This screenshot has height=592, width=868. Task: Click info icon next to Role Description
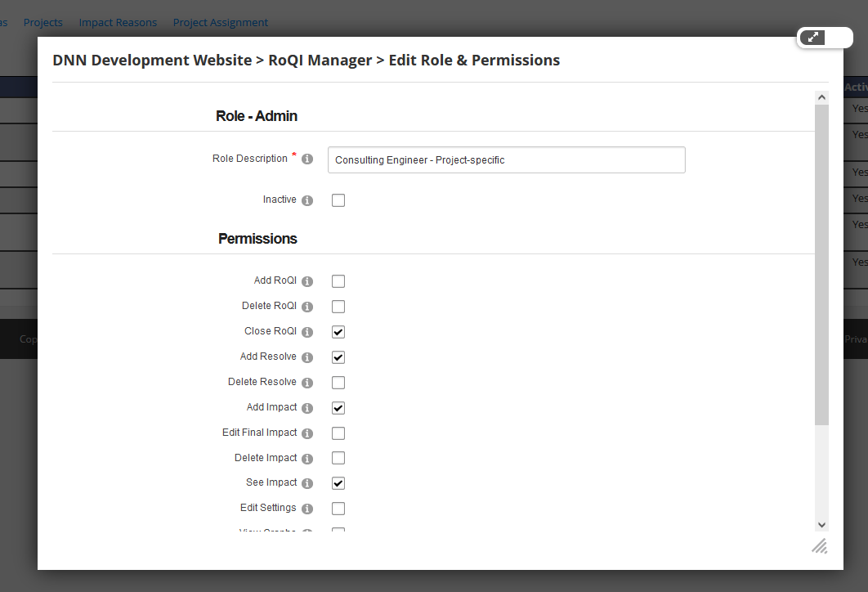click(307, 159)
